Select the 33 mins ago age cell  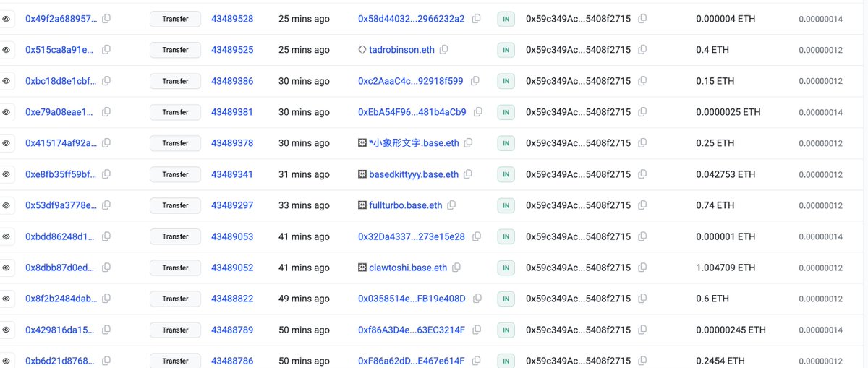coord(304,205)
